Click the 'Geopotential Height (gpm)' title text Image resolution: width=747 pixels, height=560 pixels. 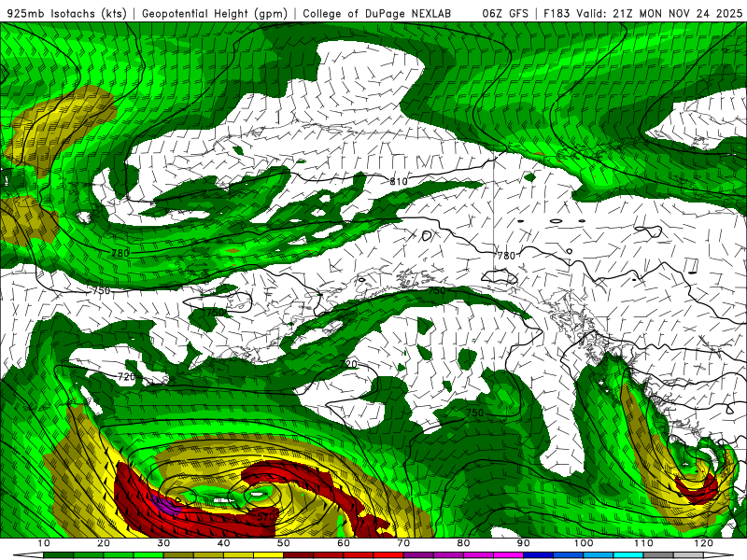pyautogui.click(x=215, y=14)
